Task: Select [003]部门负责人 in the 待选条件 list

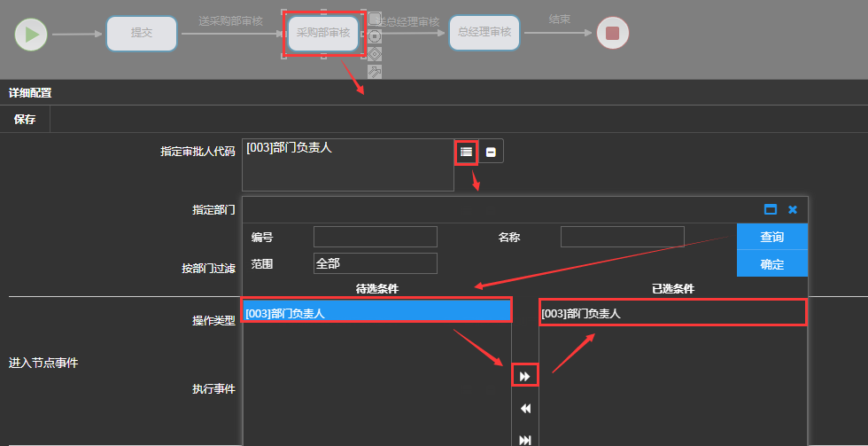Action: pos(377,312)
